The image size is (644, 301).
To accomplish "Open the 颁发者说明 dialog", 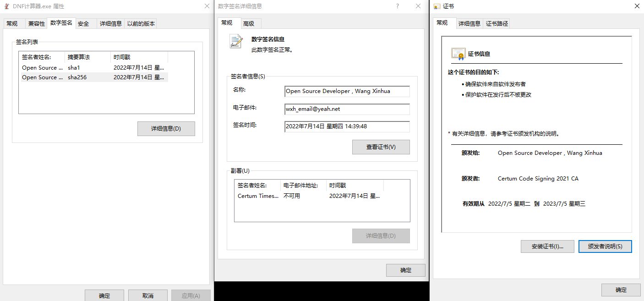I will point(605,246).
